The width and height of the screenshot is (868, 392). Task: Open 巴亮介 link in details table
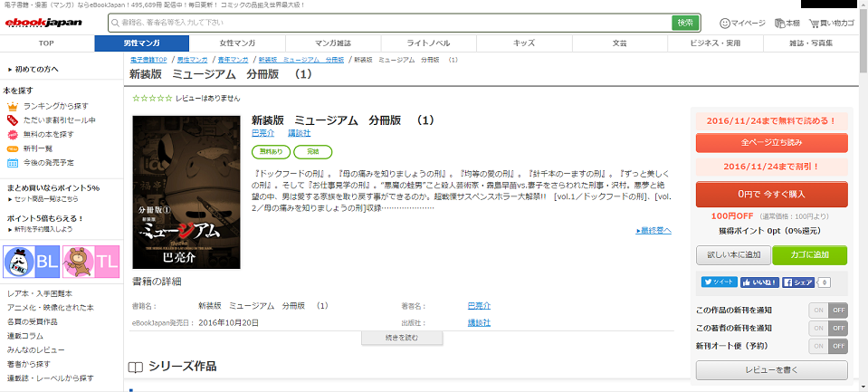pos(479,306)
